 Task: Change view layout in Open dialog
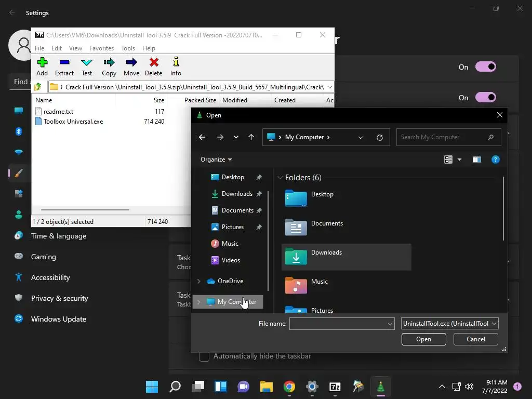pos(448,159)
